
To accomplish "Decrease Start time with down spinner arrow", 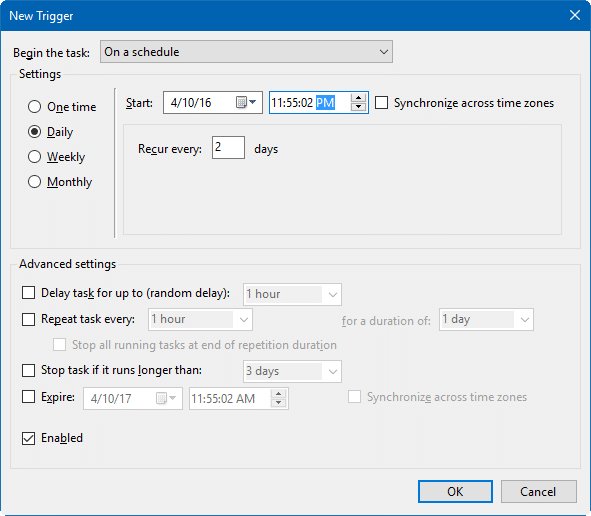I will pos(358,107).
